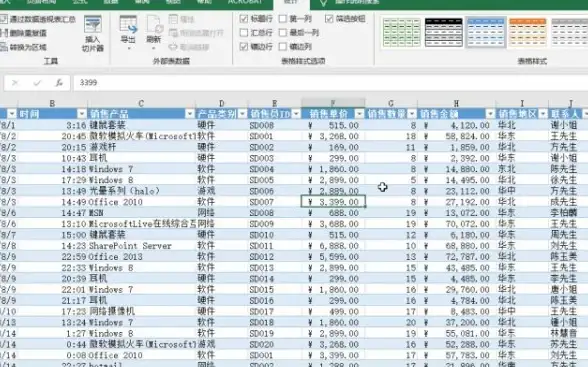Image resolution: width=588 pixels, height=367 pixels.
Task: Select column I header
Action: (x=522, y=103)
